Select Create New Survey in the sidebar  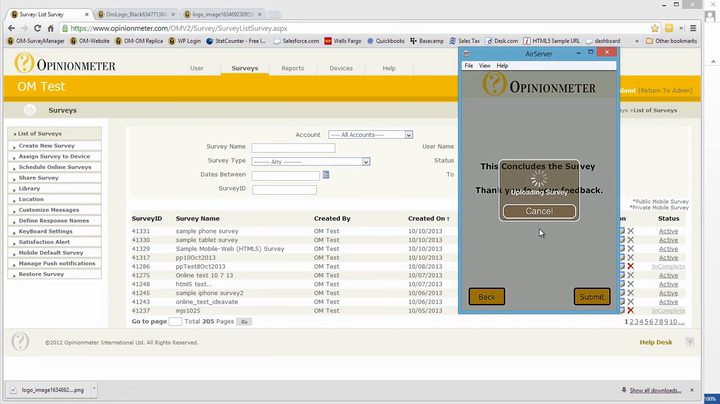[x=46, y=146]
